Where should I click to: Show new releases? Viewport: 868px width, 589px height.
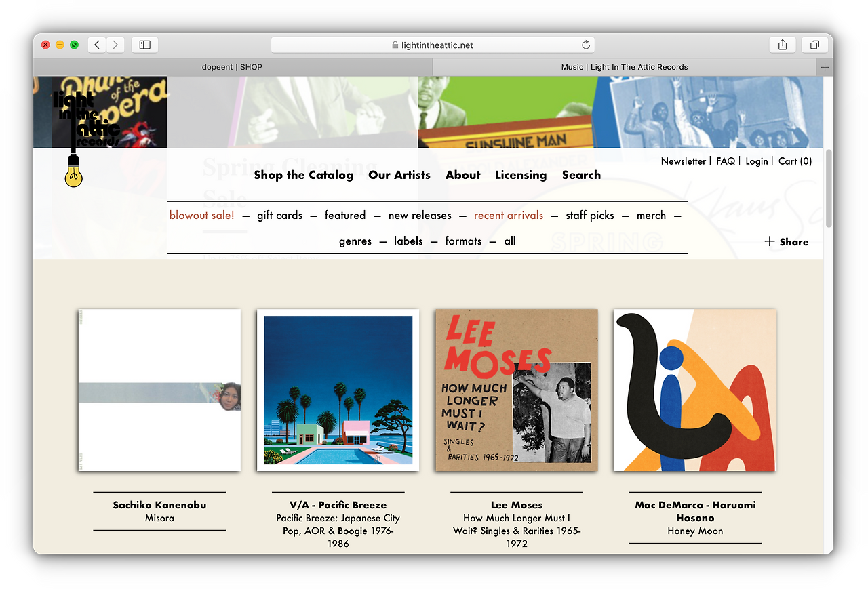(x=420, y=215)
